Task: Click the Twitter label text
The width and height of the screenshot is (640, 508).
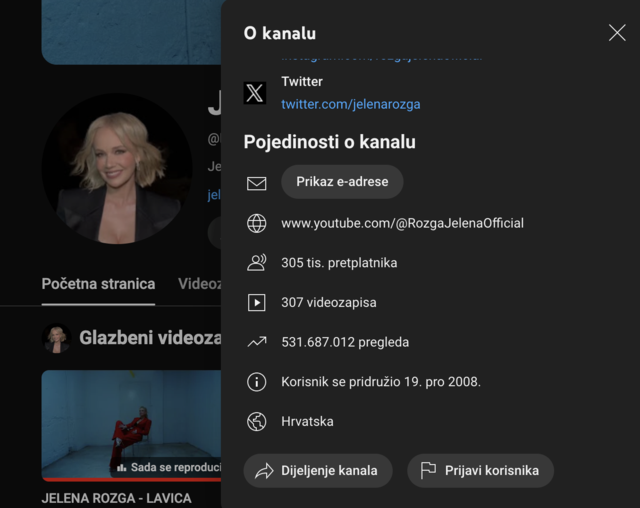Action: pos(302,82)
